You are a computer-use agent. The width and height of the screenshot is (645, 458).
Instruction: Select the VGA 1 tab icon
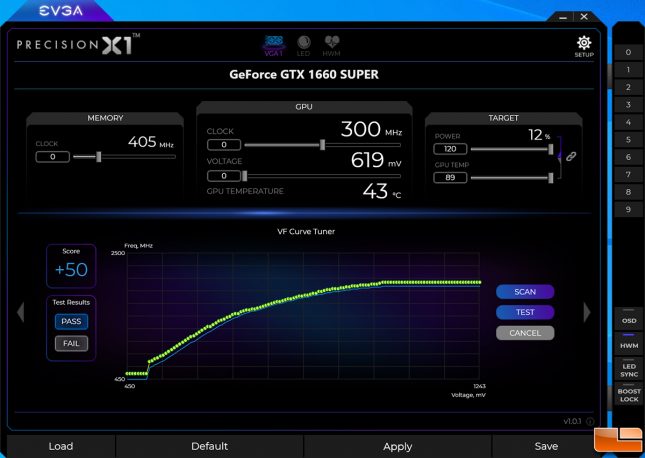tap(274, 46)
